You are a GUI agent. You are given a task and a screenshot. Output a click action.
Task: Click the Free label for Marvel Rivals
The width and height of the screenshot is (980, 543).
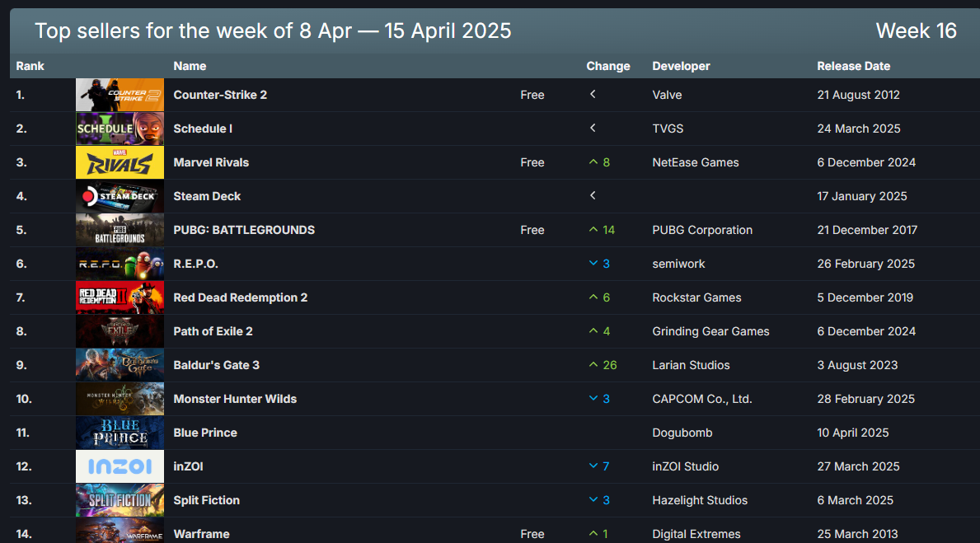tap(532, 162)
